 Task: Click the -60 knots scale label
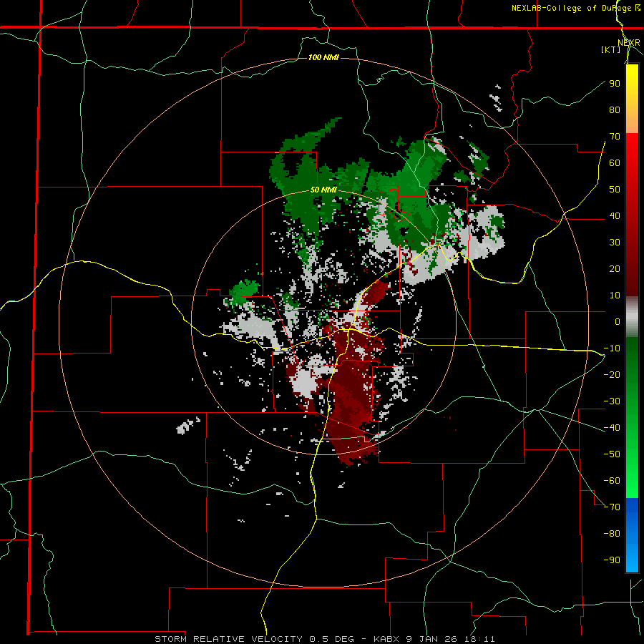(612, 481)
